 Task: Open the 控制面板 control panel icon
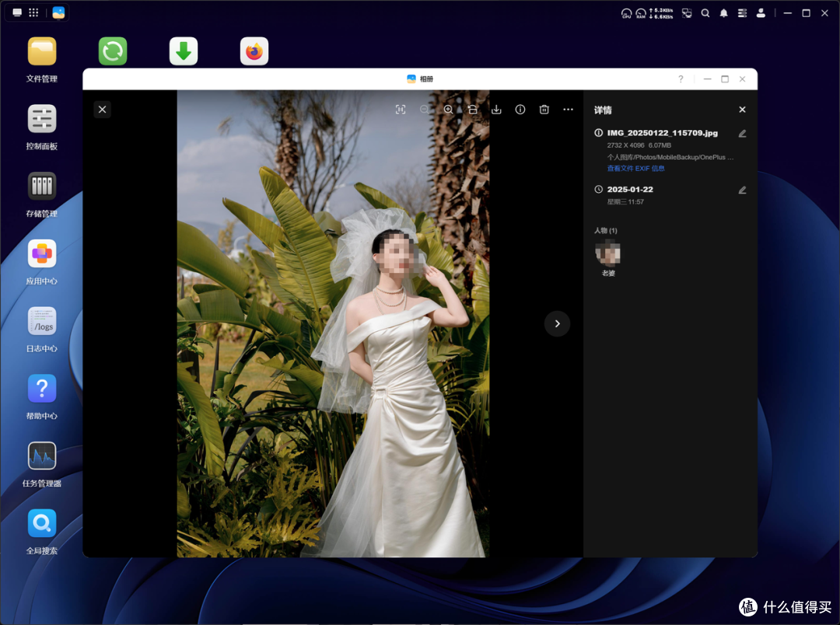pos(42,119)
